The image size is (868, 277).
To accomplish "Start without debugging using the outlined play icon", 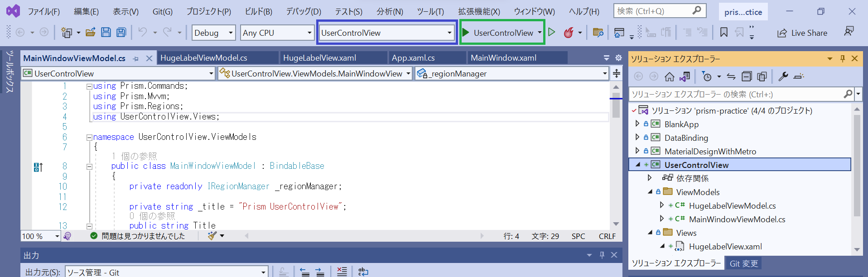I will click(x=551, y=32).
